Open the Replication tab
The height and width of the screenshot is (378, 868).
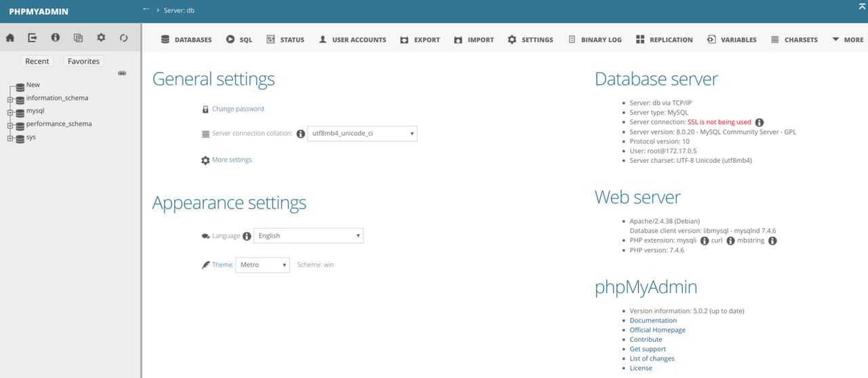coord(665,39)
